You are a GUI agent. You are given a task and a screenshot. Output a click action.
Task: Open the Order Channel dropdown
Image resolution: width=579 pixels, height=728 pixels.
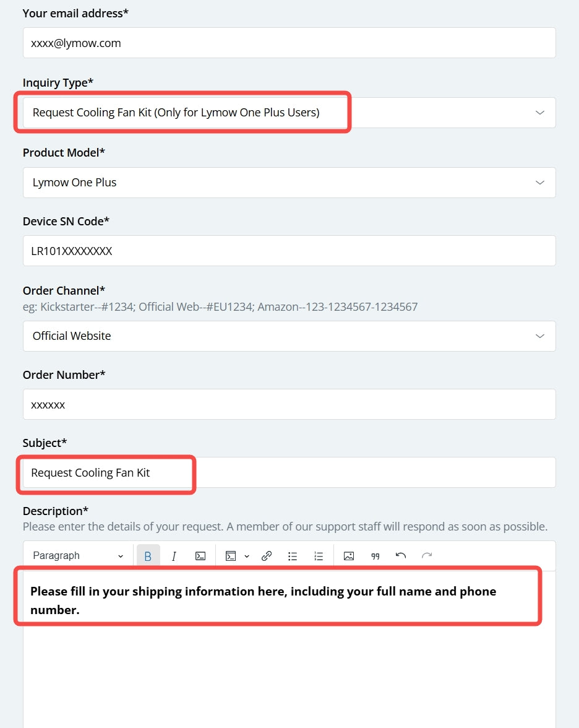(289, 336)
